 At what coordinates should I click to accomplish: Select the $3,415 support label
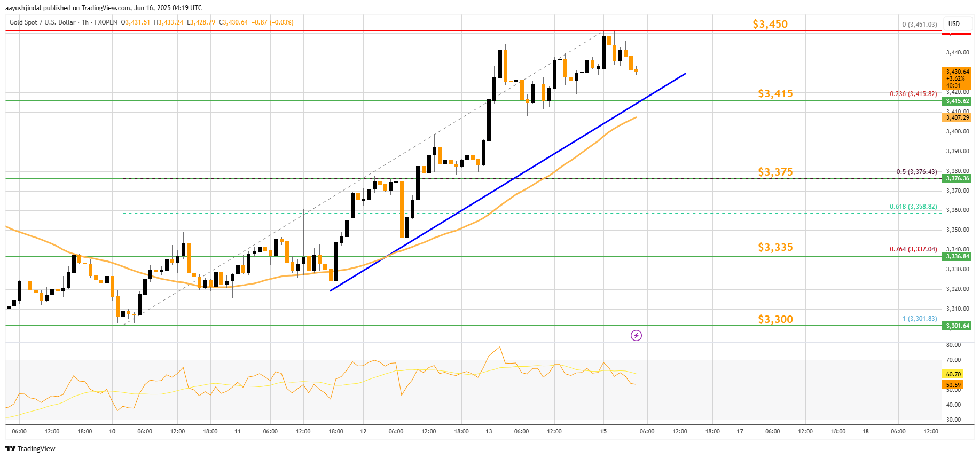(x=775, y=93)
